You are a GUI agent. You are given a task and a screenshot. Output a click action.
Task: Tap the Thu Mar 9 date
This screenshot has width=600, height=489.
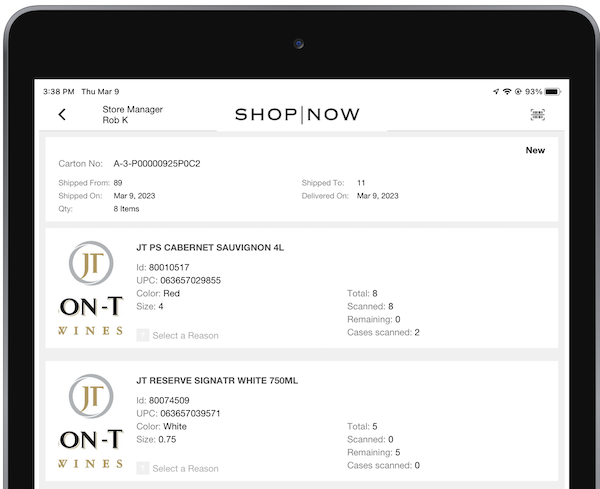[x=100, y=91]
